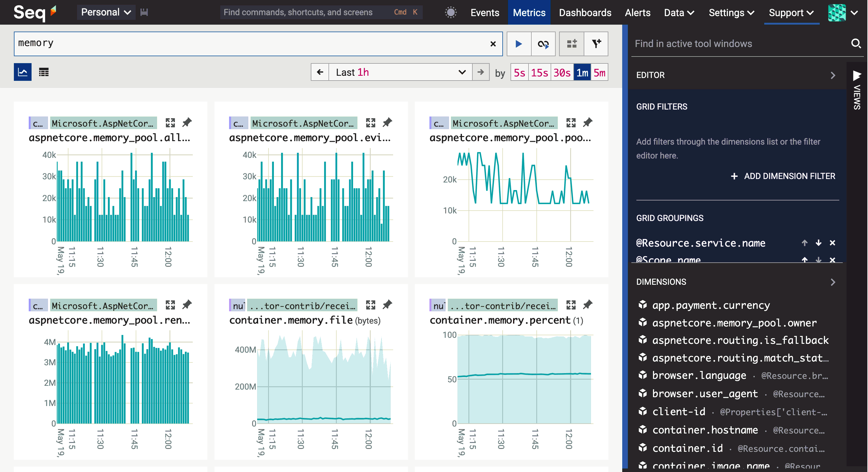This screenshot has width=868, height=472.
Task: Move @Resource.service.name grouping down
Action: coord(818,243)
